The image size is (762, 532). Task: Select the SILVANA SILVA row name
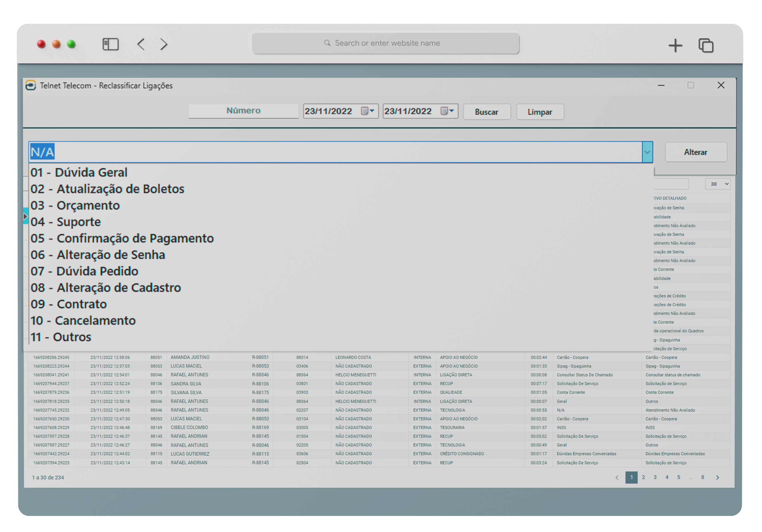click(x=186, y=392)
